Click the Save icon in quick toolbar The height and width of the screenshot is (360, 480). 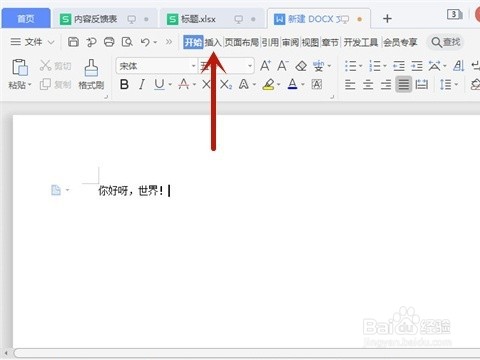tap(73, 42)
